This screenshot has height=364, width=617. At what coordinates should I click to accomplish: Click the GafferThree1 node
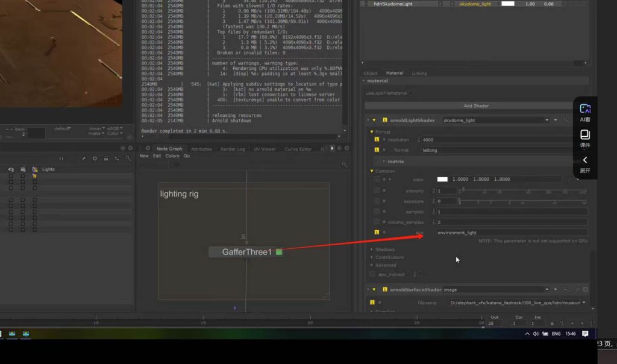tap(246, 252)
